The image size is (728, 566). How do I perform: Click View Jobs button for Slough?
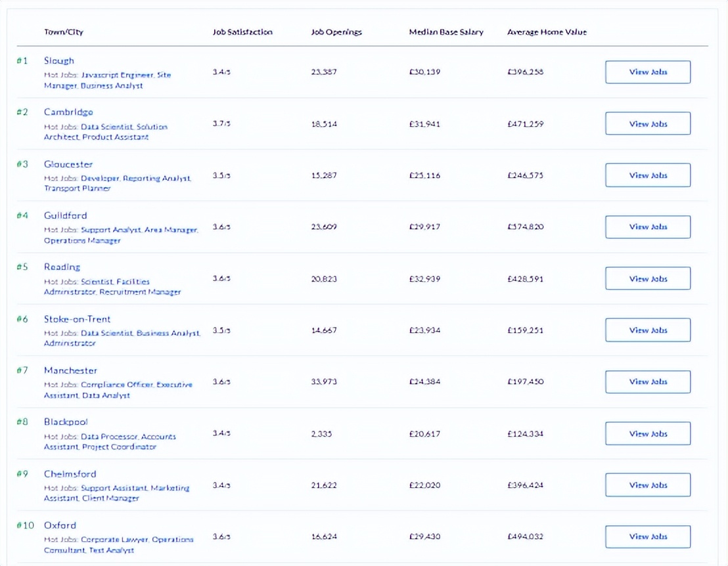[647, 72]
